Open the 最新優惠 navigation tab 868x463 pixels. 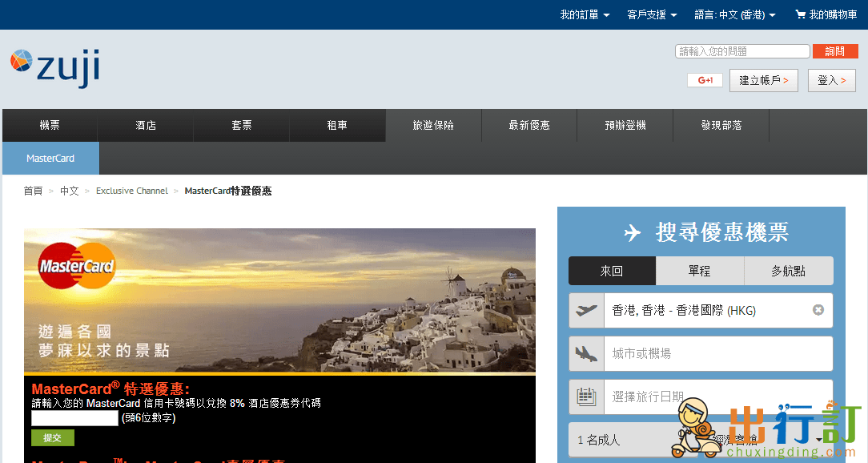click(x=529, y=125)
